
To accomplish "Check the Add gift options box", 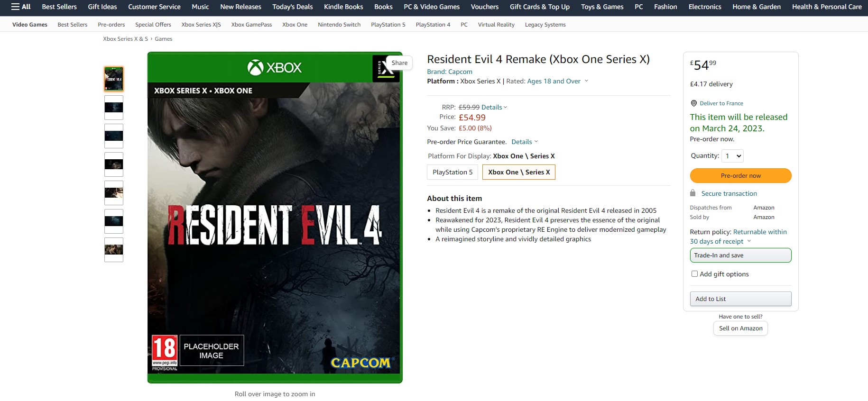I will 694,273.
